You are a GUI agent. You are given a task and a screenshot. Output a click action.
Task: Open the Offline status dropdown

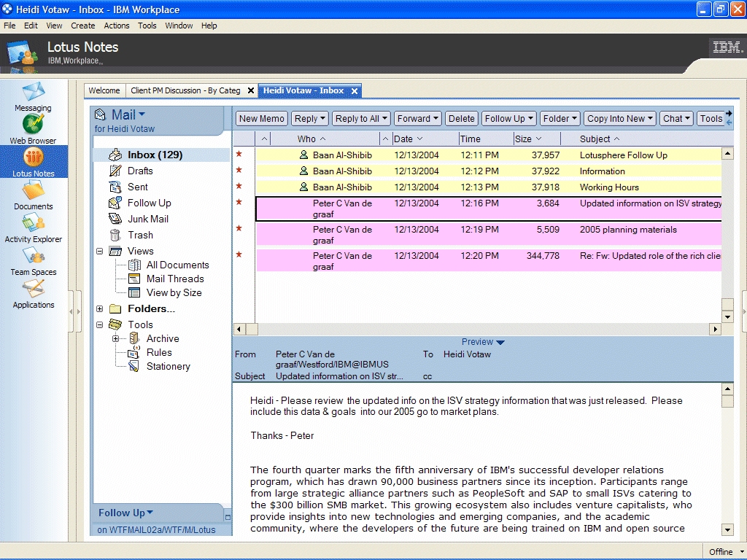click(x=742, y=551)
